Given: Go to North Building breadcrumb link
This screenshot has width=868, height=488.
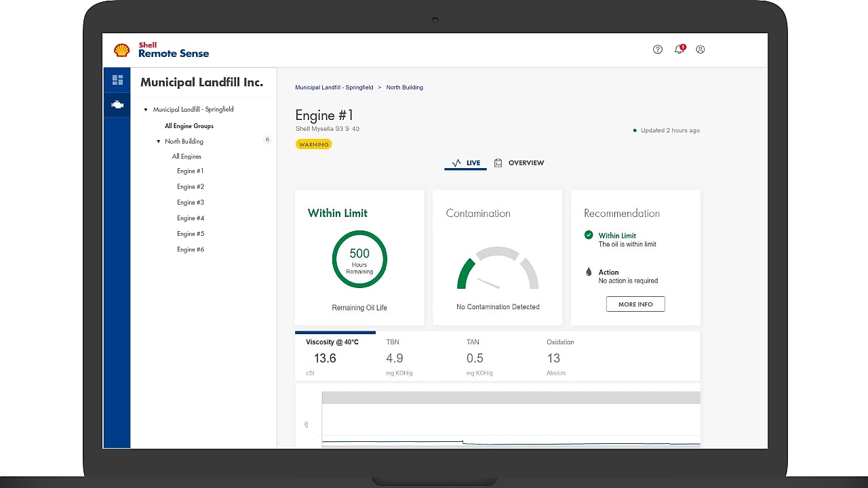Looking at the screenshot, I should click(x=404, y=87).
